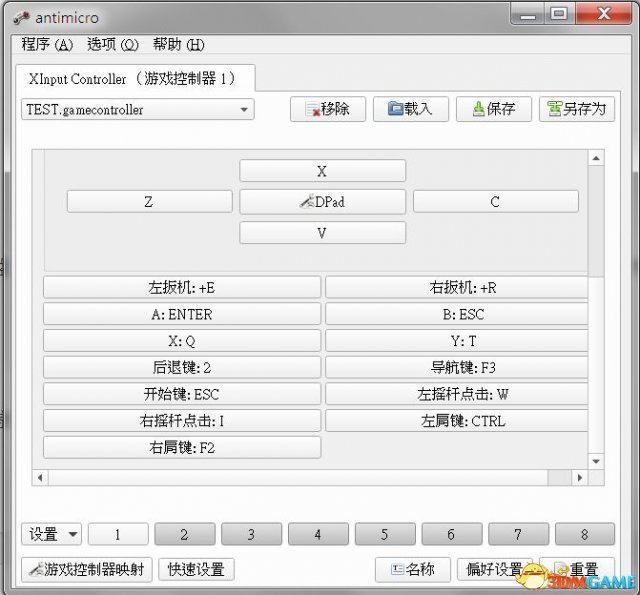Click the 名称 names button
640x595 pixels.
click(x=413, y=569)
